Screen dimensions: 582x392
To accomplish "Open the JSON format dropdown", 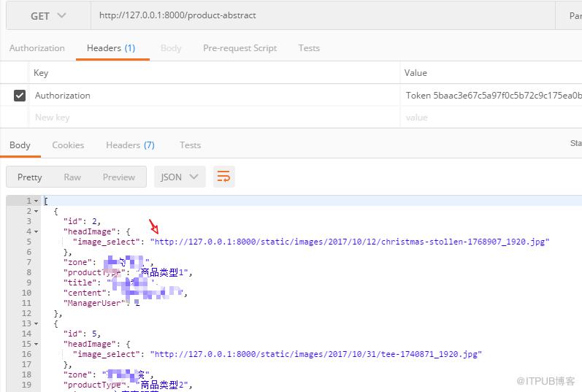I will (x=180, y=177).
